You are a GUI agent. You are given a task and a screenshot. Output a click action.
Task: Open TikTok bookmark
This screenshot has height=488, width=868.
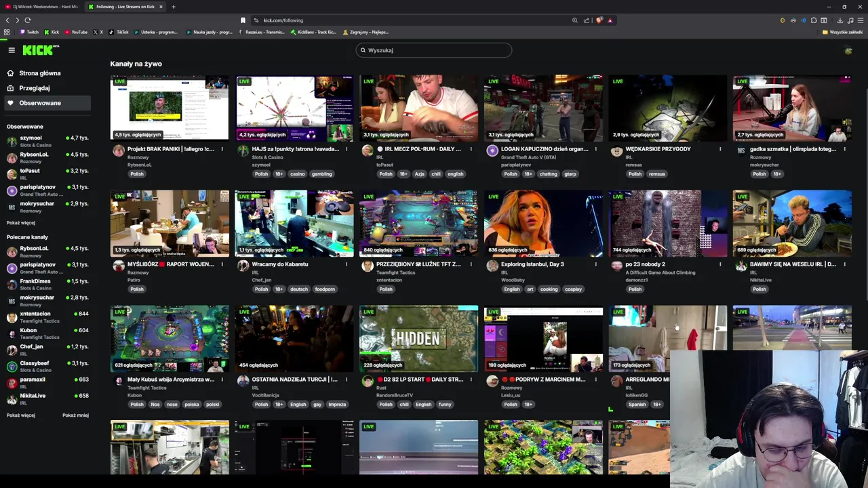(119, 32)
